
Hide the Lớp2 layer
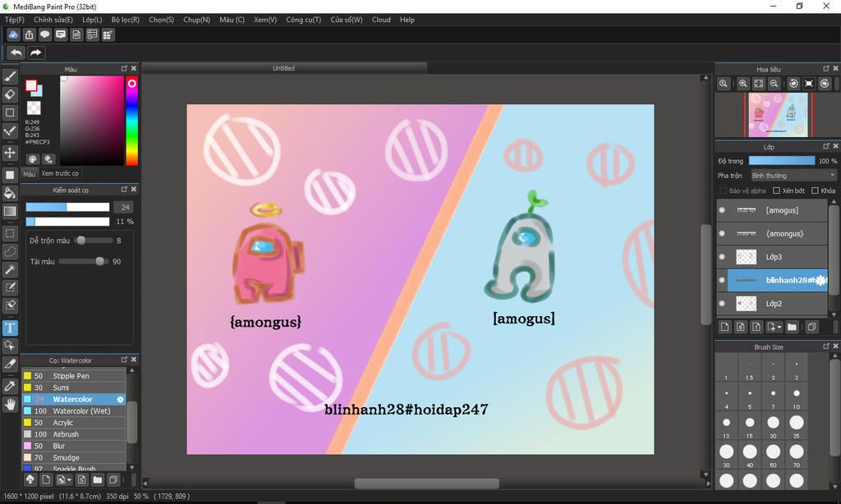point(722,304)
